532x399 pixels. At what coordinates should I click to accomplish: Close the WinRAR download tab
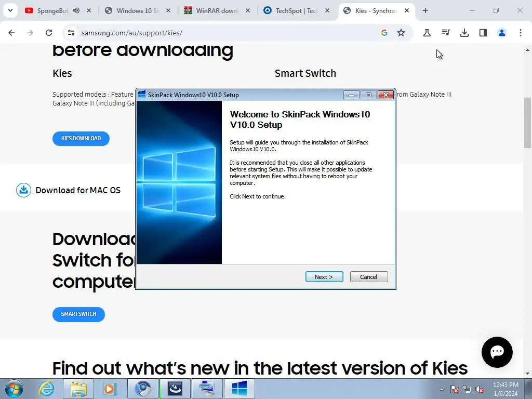(x=248, y=10)
